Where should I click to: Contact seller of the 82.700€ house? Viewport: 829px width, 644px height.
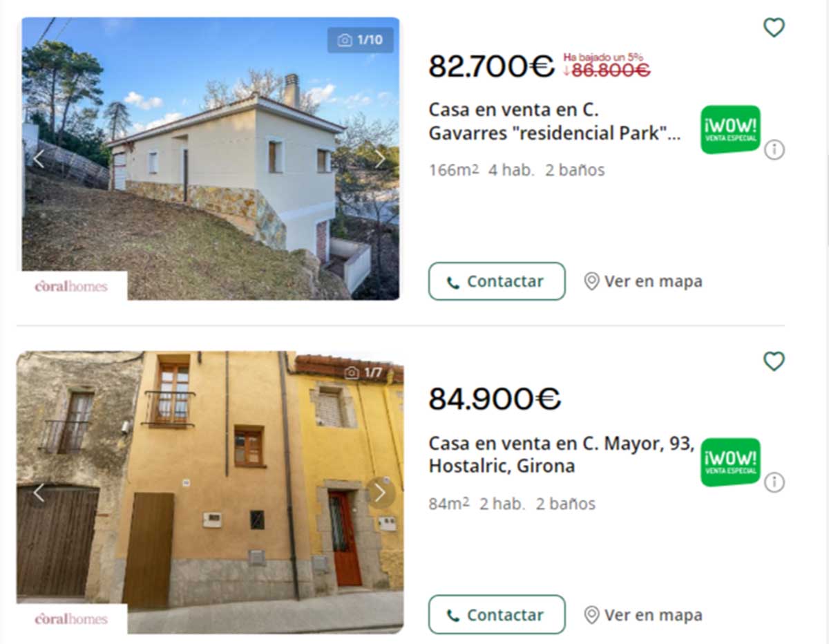coord(497,281)
